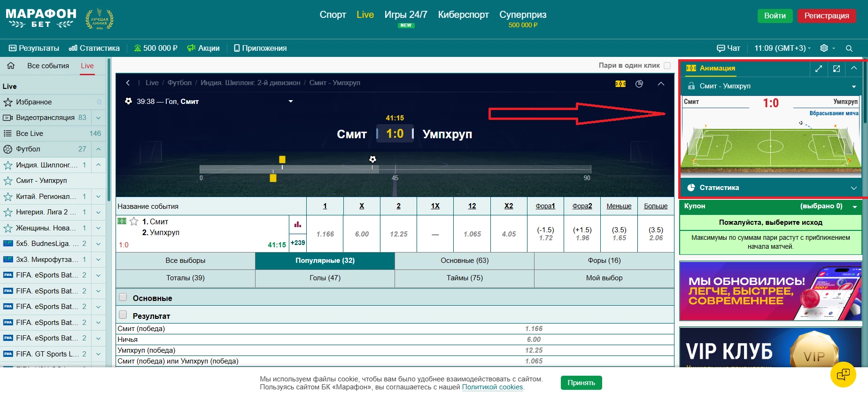Open settings gear in top bar

click(x=824, y=48)
